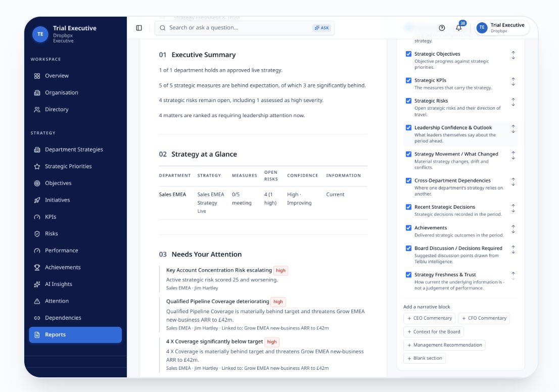The height and width of the screenshot is (392, 559).
Task: Click the 4 (1 high) open risks value
Action: click(270, 199)
